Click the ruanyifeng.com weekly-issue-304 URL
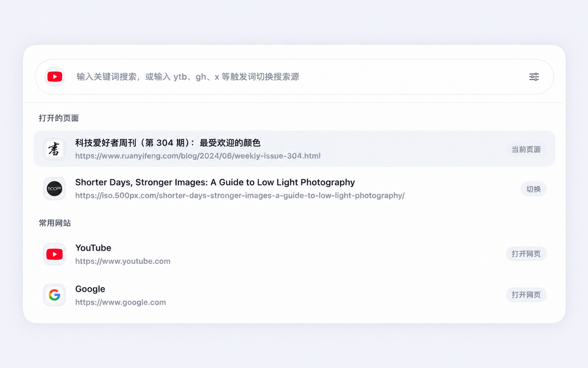Image resolution: width=588 pixels, height=368 pixels. point(198,156)
